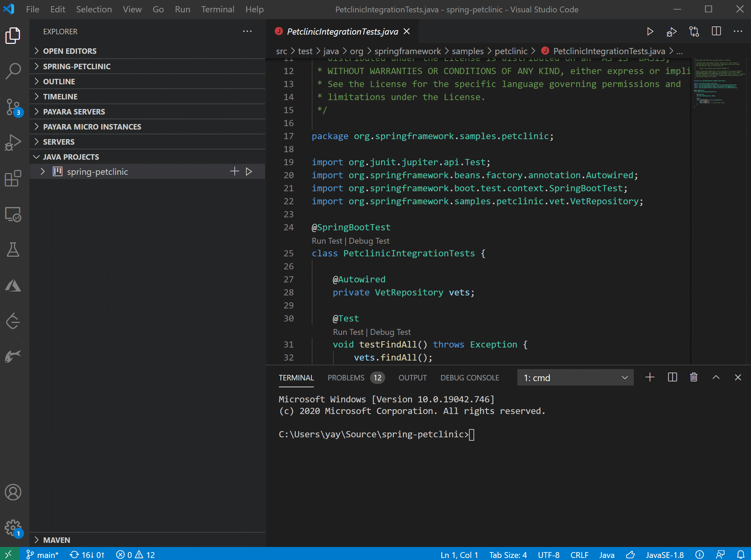Split the editor to the right

716,31
